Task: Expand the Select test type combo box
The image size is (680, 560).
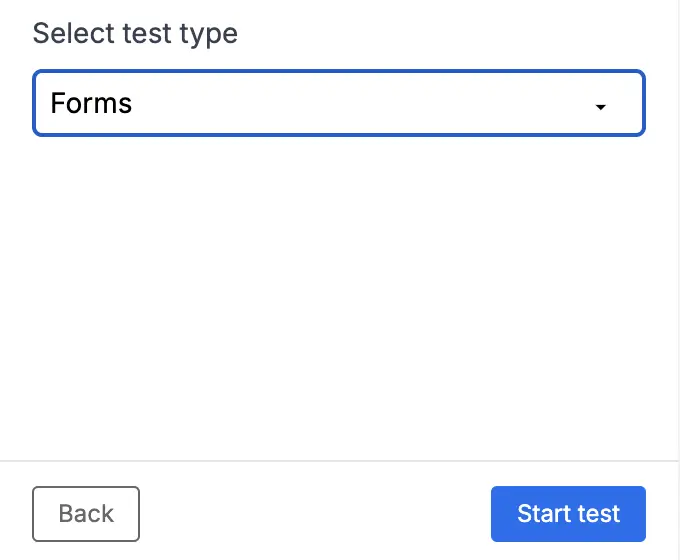Action: [339, 103]
